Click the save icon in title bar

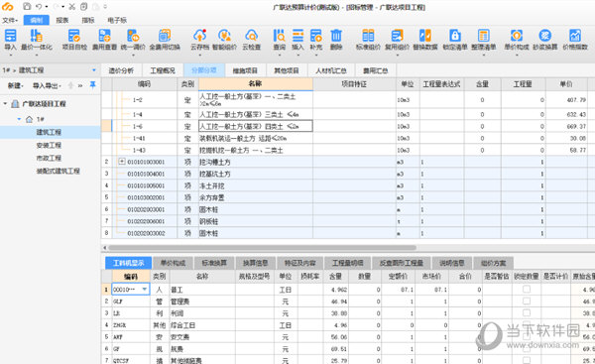coord(27,7)
